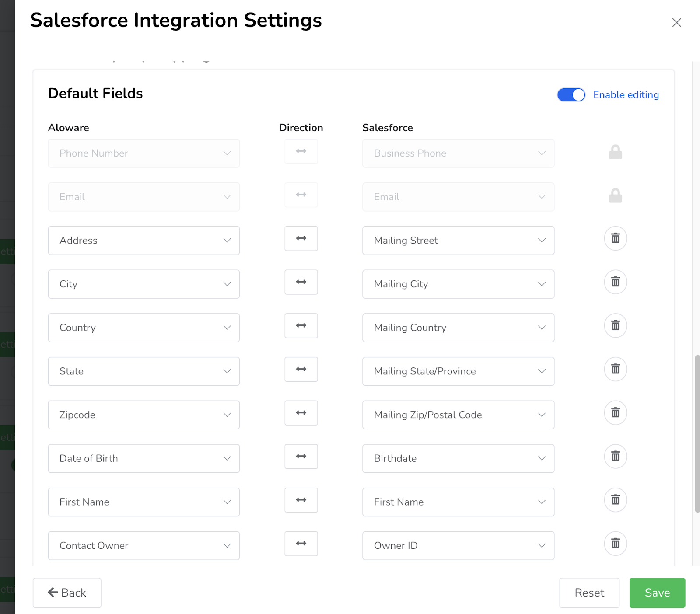This screenshot has height=614, width=700.
Task: Click the lock icon on Email row
Action: click(615, 196)
